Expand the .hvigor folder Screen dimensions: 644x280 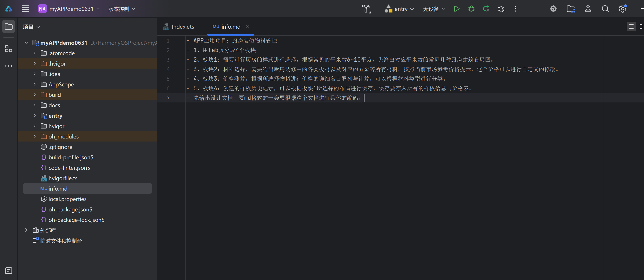[x=34, y=64]
